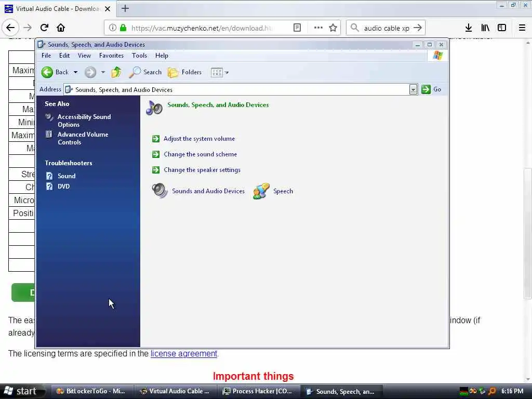Screen dimensions: 532x399
Task: Open Accessibility Sound Options link
Action: coord(84,121)
